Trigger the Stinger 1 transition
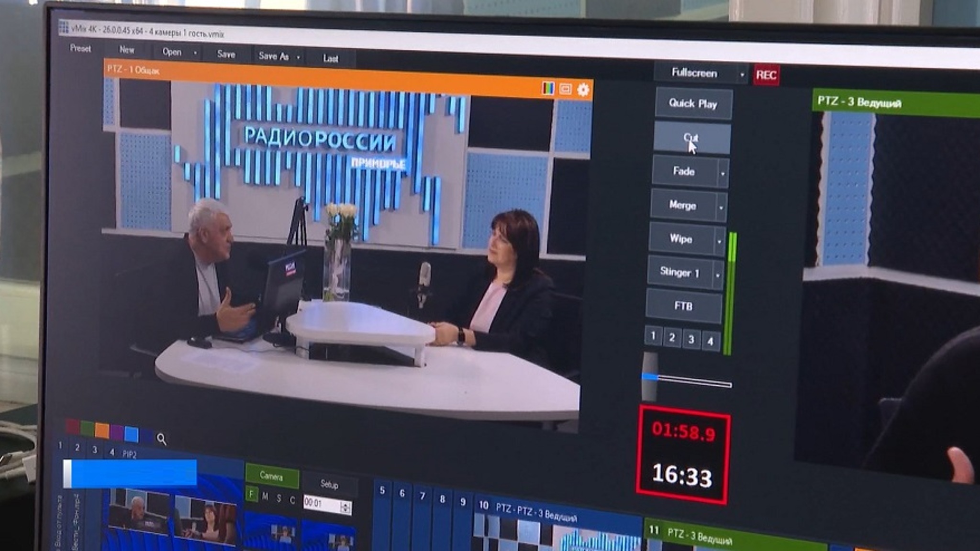 click(x=679, y=272)
